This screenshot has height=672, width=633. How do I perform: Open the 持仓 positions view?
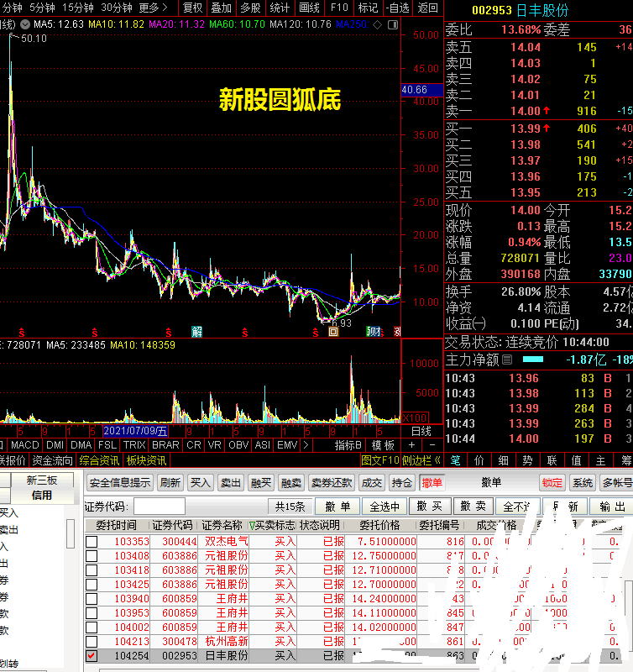coord(401,483)
